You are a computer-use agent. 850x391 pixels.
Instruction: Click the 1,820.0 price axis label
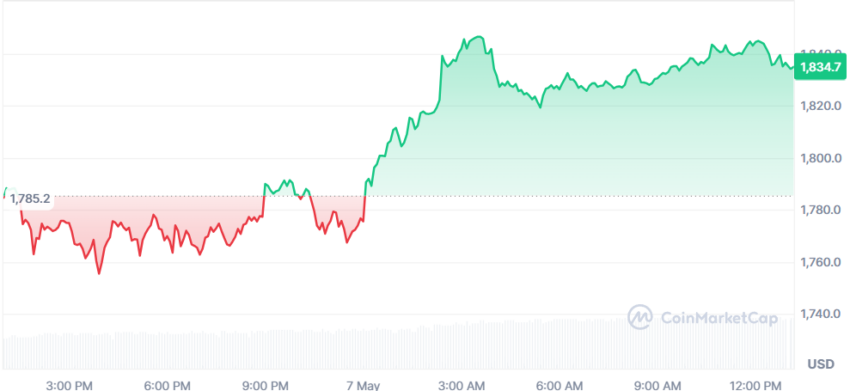[821, 105]
